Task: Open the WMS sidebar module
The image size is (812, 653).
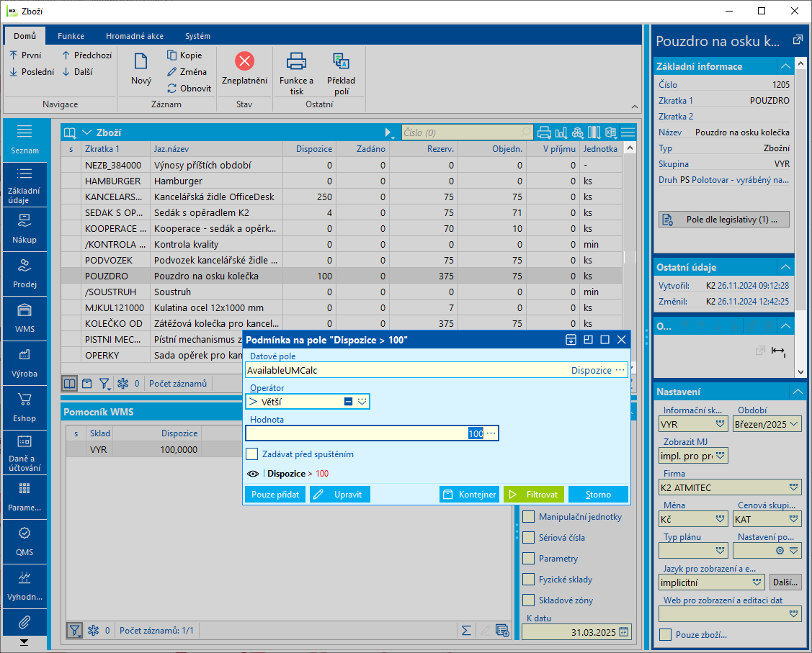Action: pyautogui.click(x=24, y=318)
